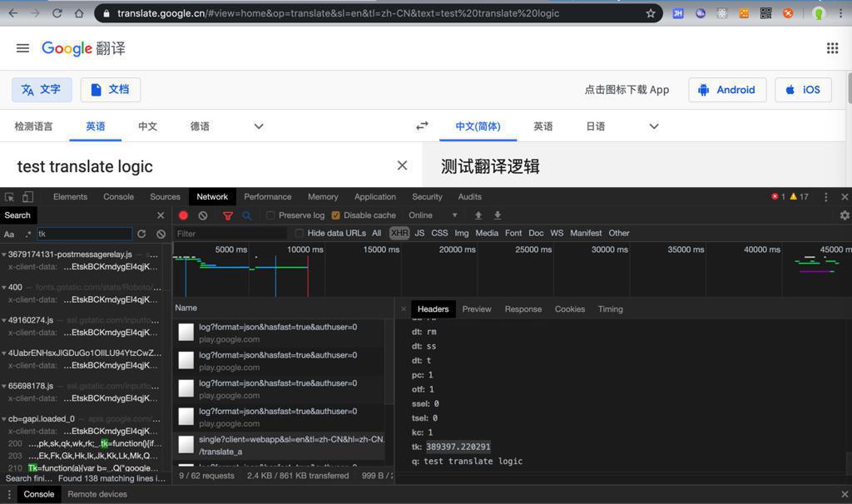Screen dimensions: 852x504
Task: Clear the search results
Action: [x=161, y=234]
